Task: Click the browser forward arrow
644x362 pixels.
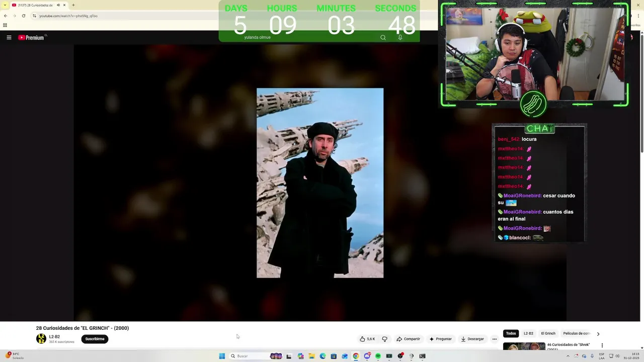Action: [x=14, y=16]
